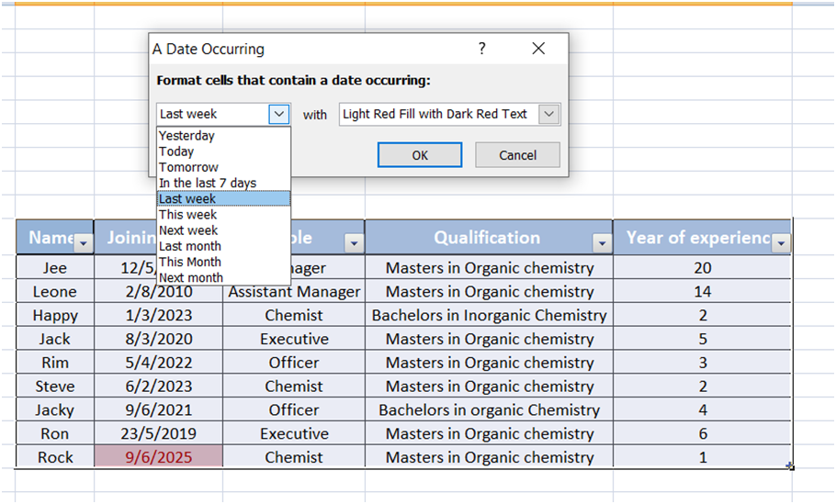836x504 pixels.
Task: Select Jee's experience value 20
Action: [x=702, y=267]
